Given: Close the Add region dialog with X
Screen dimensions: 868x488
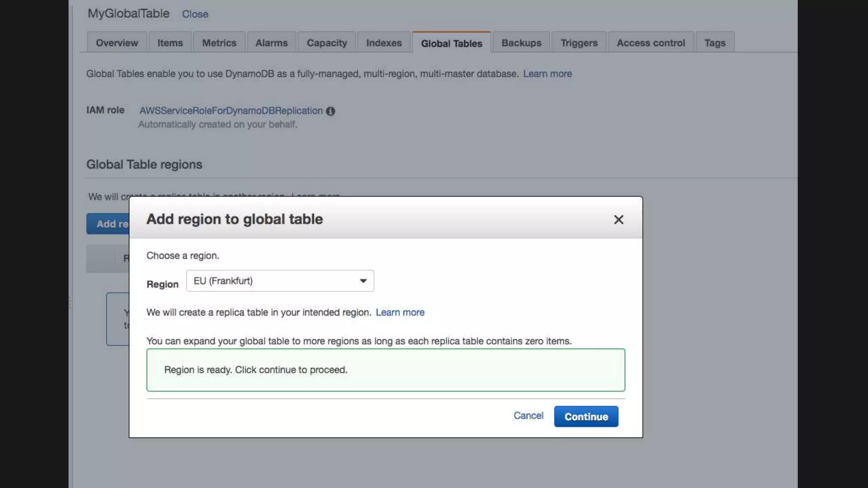Looking at the screenshot, I should 618,219.
